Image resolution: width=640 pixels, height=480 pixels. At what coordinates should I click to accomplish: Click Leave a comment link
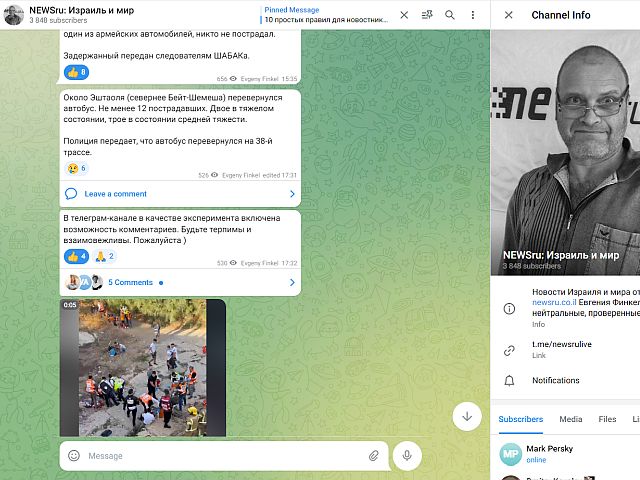116,194
